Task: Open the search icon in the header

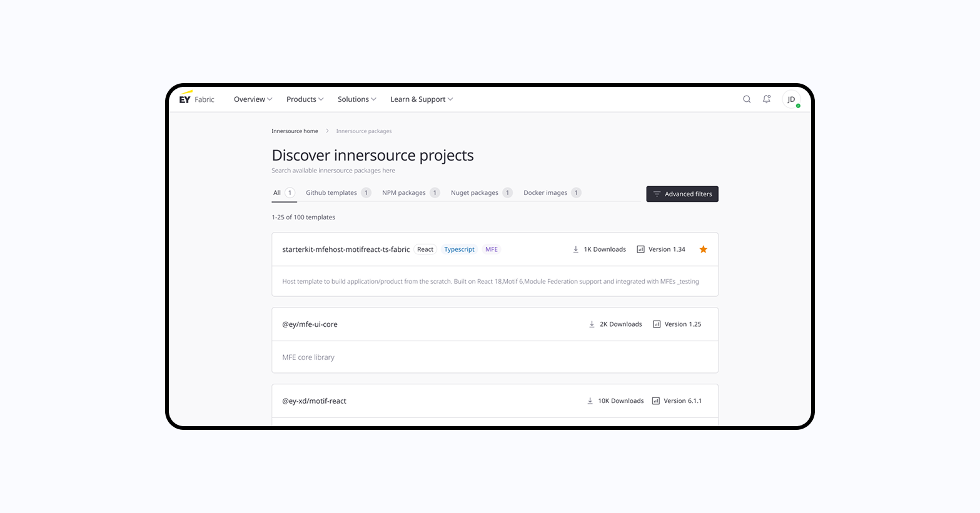Action: click(747, 99)
